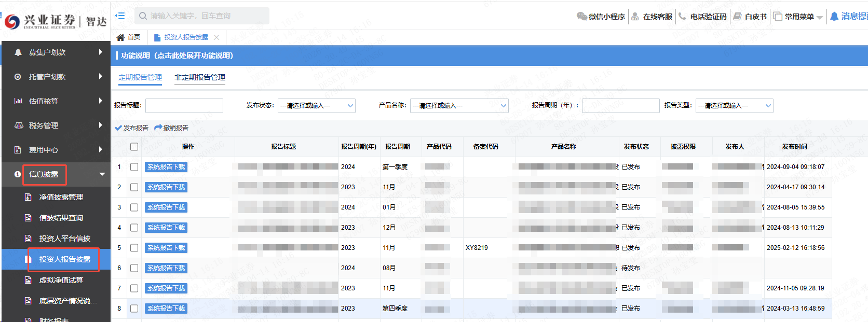The image size is (868, 322).
Task: Click the 撤销报告 button
Action: tap(171, 128)
